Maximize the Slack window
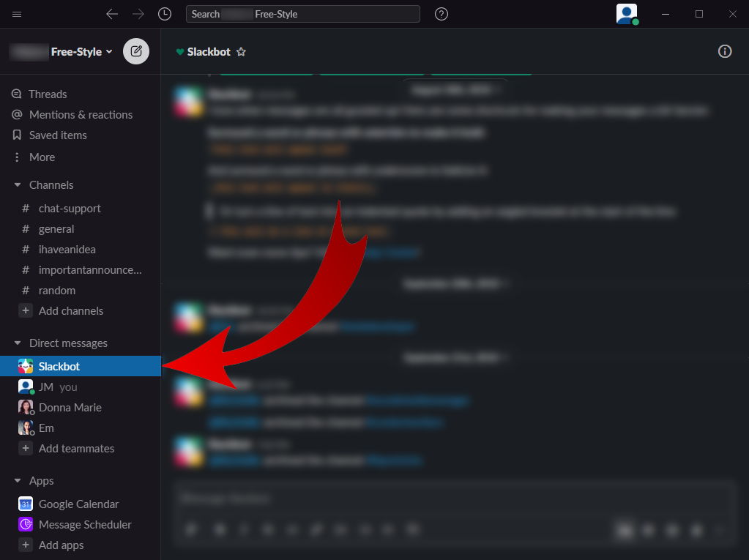This screenshot has height=560, width=749. [698, 15]
